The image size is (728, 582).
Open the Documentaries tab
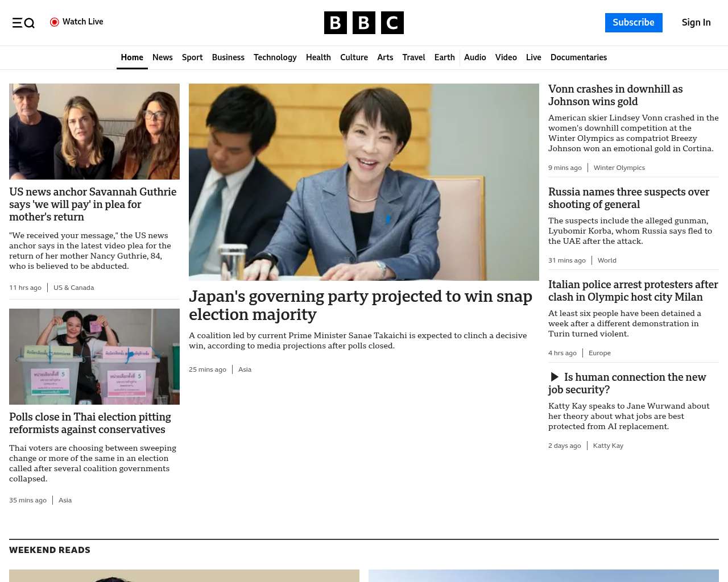click(x=578, y=57)
